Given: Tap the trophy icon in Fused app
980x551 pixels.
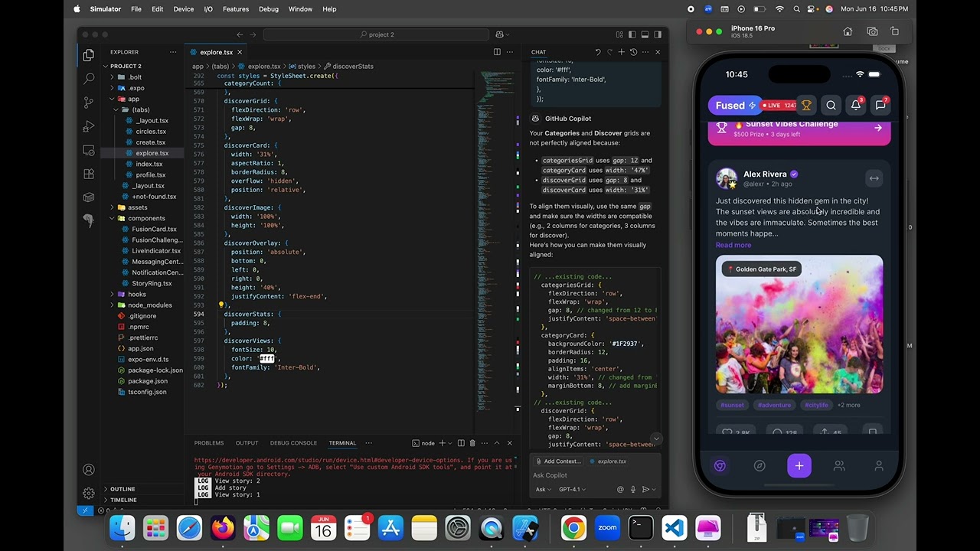Looking at the screenshot, I should coord(806,106).
